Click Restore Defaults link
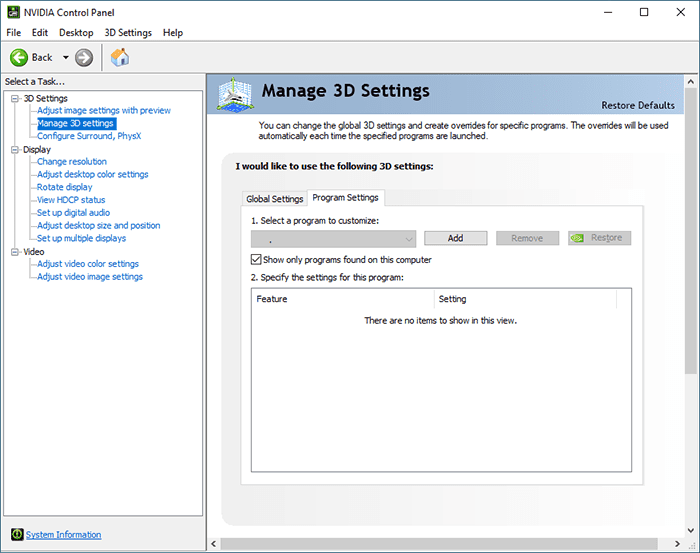 (x=638, y=105)
